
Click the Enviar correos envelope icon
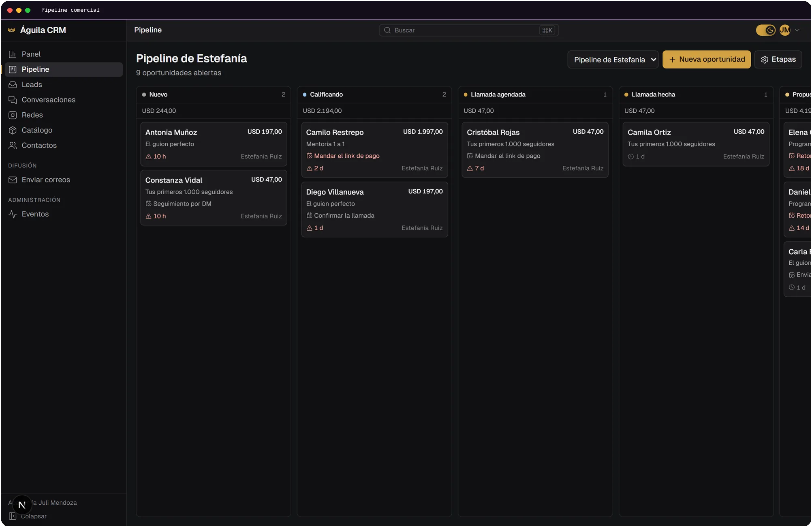coord(13,180)
